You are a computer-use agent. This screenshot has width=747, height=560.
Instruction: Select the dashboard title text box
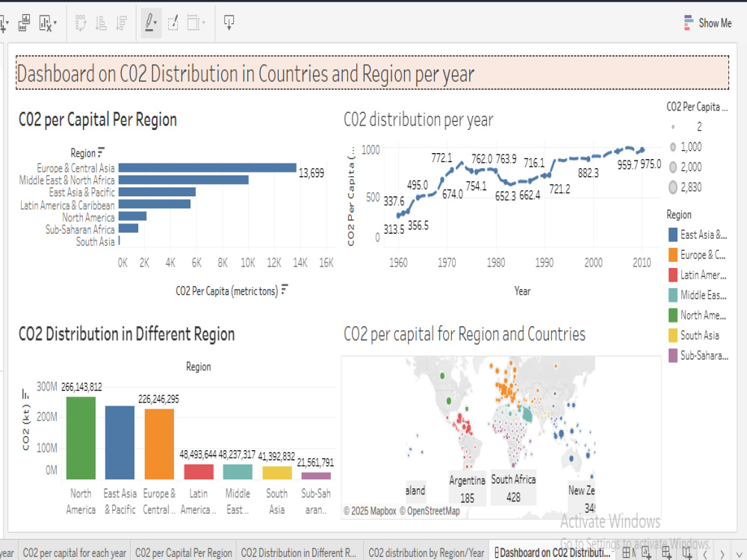coord(372,73)
